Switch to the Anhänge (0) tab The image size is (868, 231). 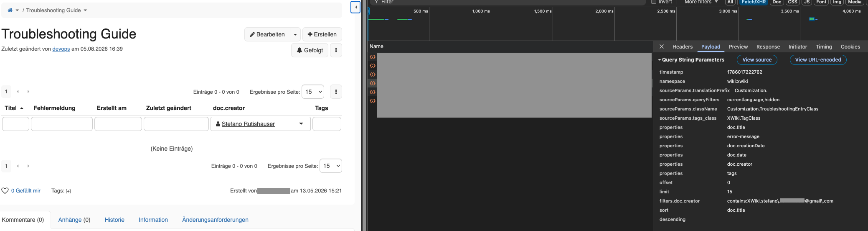(74, 220)
